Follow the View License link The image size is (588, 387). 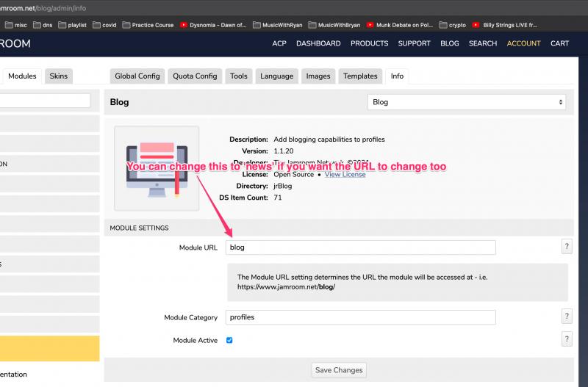tap(345, 175)
